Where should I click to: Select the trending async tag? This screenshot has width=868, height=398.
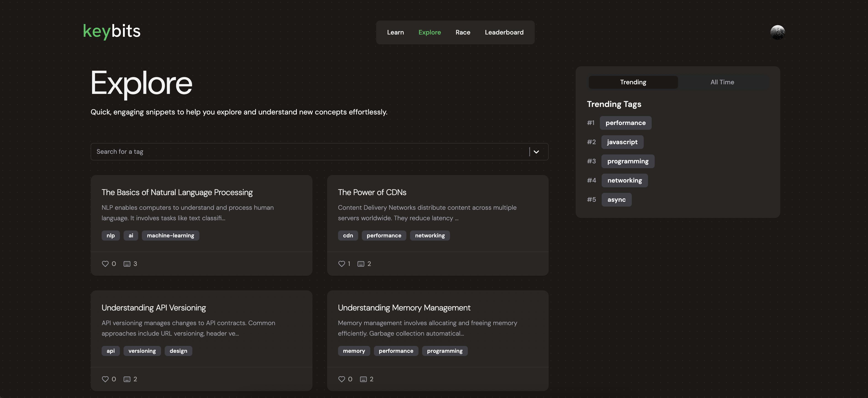click(x=616, y=200)
